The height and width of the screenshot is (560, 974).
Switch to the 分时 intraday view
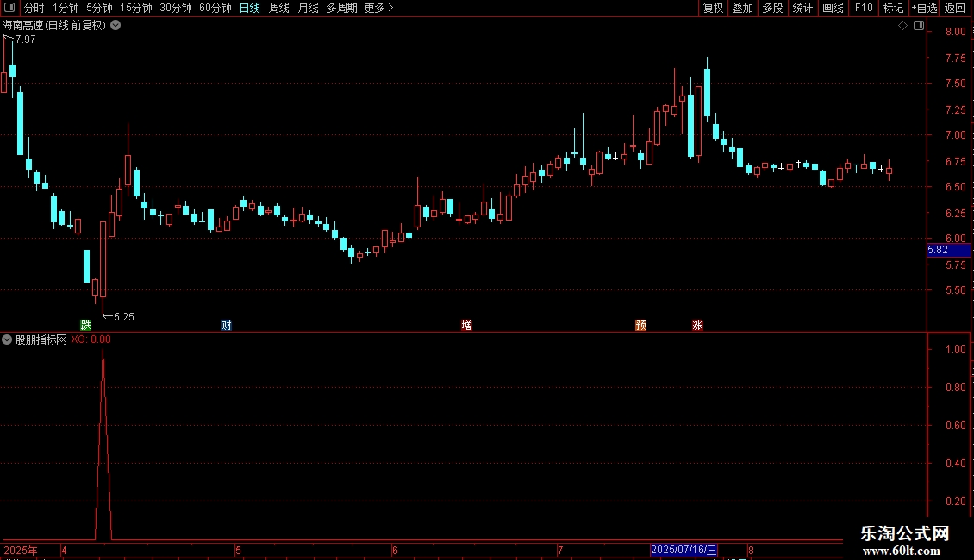click(x=34, y=8)
